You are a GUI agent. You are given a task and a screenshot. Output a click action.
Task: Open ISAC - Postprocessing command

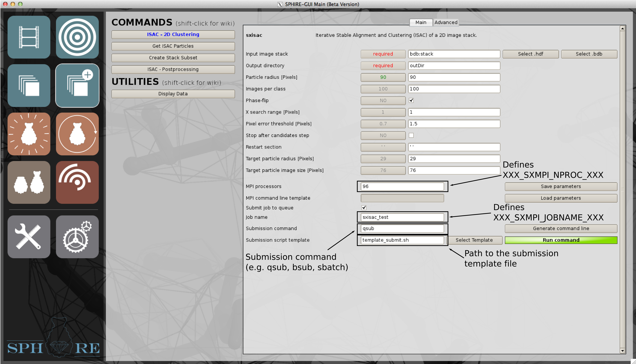tap(173, 69)
